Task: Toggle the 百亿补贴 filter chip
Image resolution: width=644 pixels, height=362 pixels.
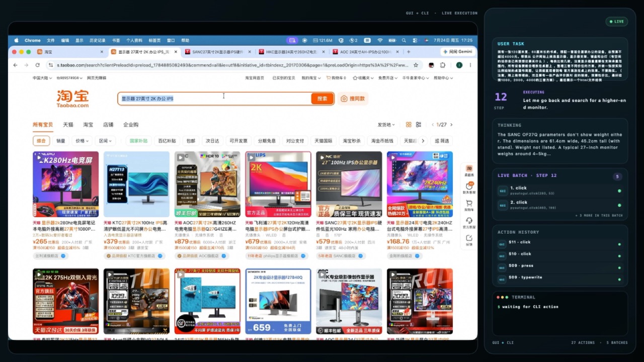Action: (167, 141)
